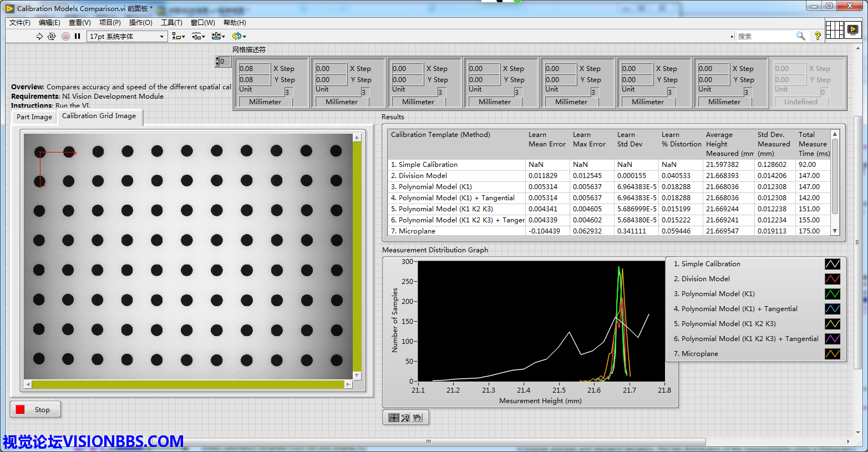The image size is (868, 452).
Task: Click the red Stop button
Action: [x=35, y=410]
